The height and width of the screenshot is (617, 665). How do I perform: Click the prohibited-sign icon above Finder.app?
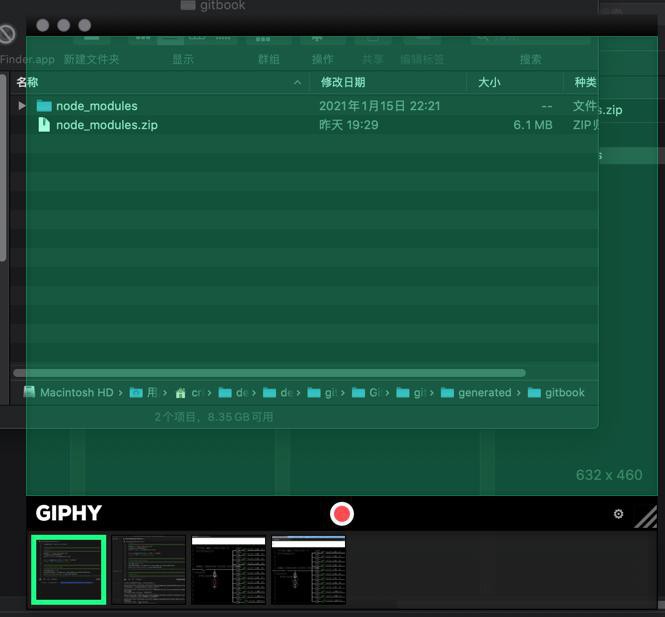pyautogui.click(x=7, y=34)
